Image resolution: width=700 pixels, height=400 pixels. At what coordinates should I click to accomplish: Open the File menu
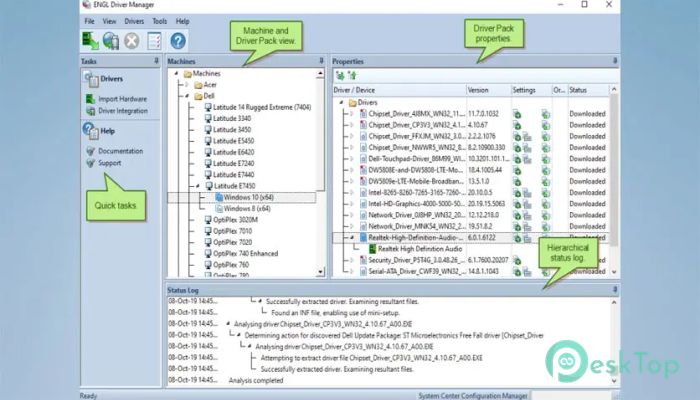(89, 21)
